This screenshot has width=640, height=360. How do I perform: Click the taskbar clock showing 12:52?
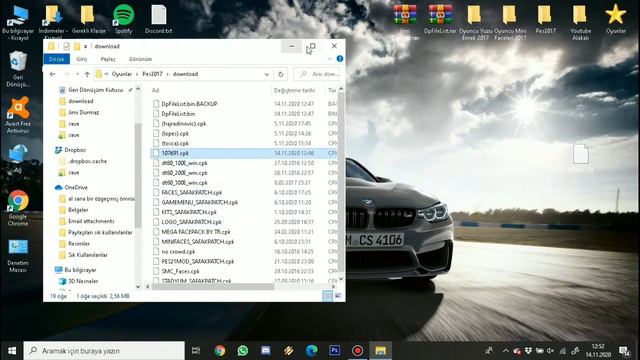[x=598, y=351]
